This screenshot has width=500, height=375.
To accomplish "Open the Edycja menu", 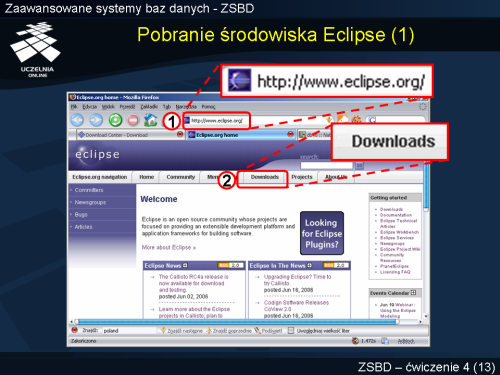I will pyautogui.click(x=90, y=107).
